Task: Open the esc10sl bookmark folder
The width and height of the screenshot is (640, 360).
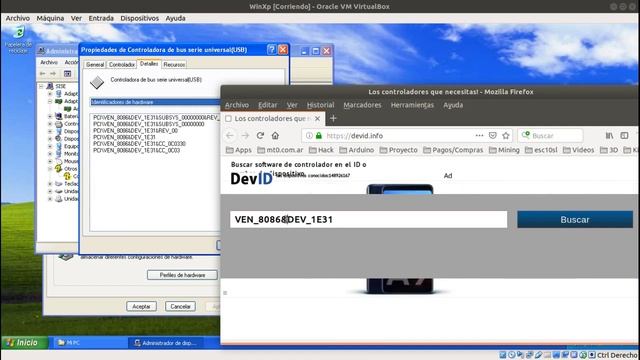Action: (x=541, y=150)
